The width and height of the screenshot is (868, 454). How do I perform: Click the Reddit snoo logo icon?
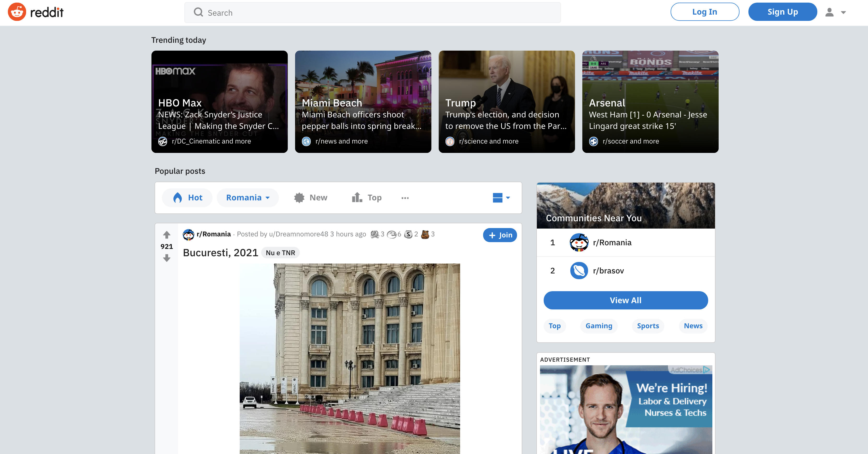(x=17, y=12)
